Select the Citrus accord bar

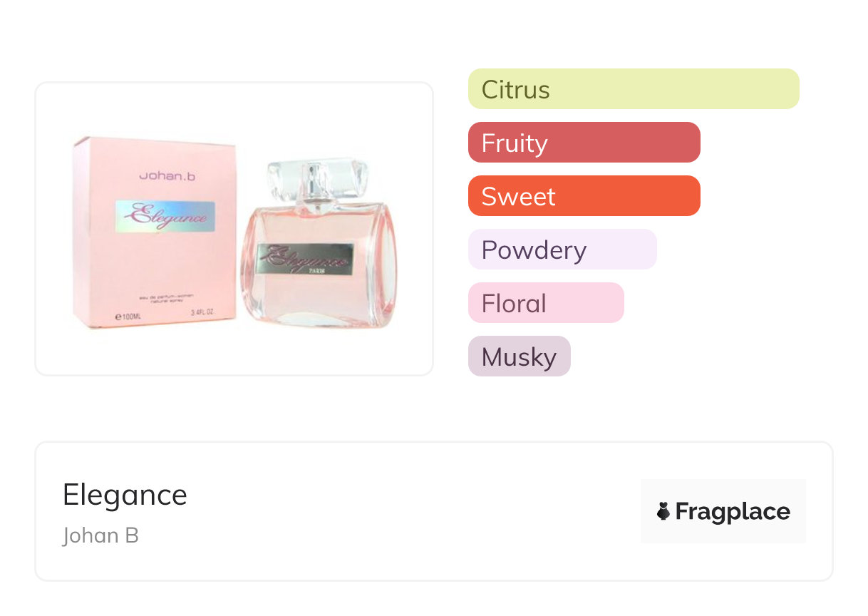633,89
